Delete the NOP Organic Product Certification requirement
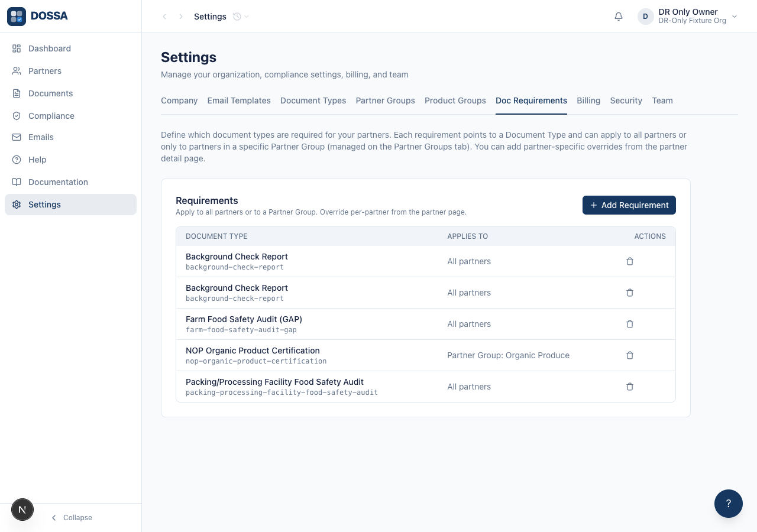The height and width of the screenshot is (532, 757). (630, 355)
